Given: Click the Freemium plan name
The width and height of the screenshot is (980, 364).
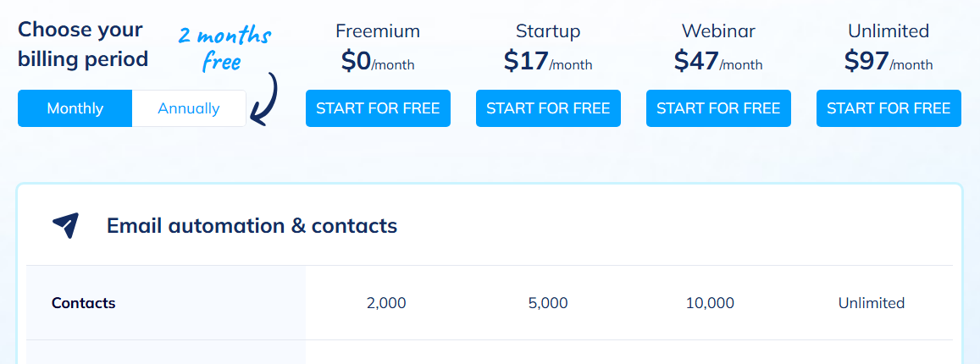Looking at the screenshot, I should (x=378, y=31).
